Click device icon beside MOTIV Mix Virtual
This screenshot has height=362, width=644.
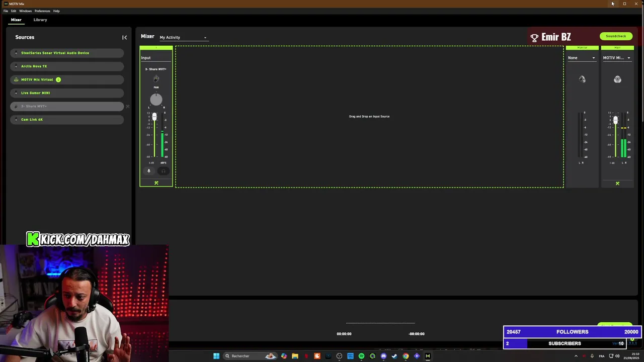16,79
